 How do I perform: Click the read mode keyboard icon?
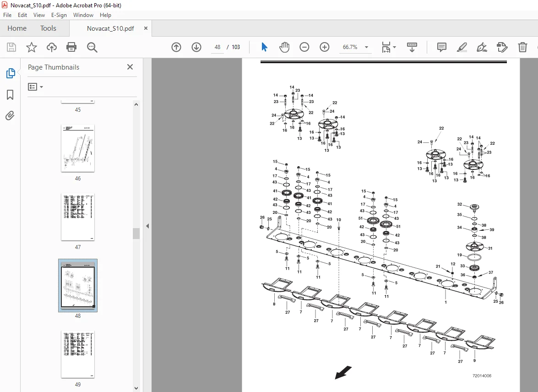coord(412,47)
